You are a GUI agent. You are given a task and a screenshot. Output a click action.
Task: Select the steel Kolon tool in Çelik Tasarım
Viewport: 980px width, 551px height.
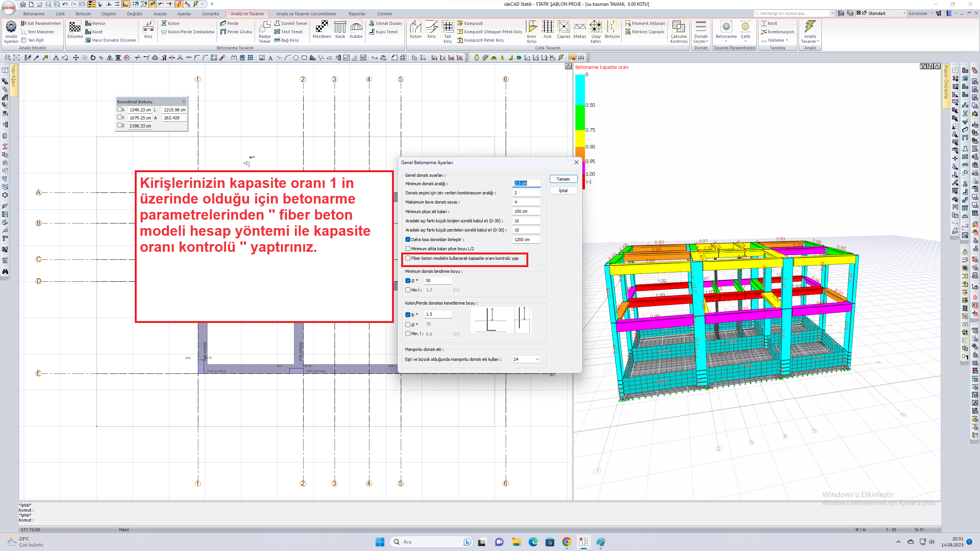[415, 30]
